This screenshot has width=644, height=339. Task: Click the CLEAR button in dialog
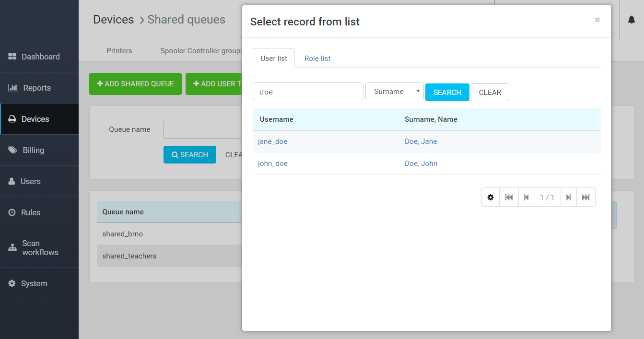490,93
